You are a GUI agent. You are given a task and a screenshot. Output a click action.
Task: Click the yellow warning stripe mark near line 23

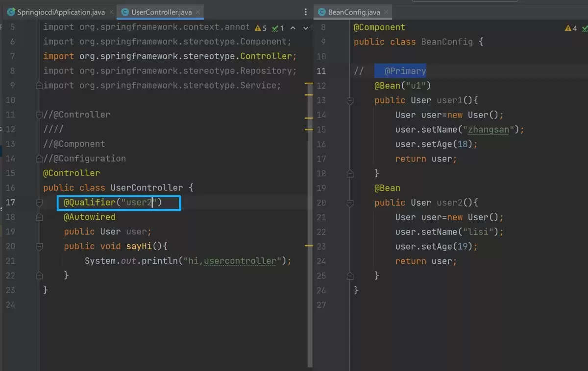tap(309, 245)
